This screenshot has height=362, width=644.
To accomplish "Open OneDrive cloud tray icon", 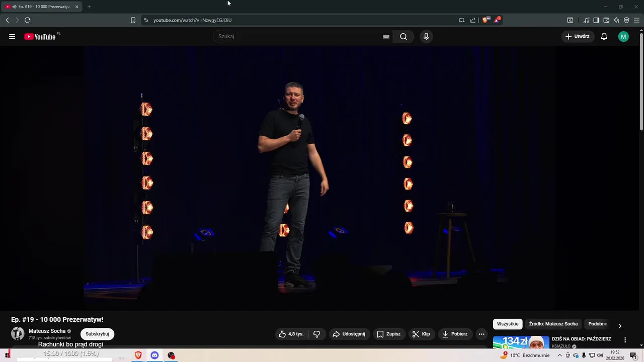I will (x=576, y=355).
